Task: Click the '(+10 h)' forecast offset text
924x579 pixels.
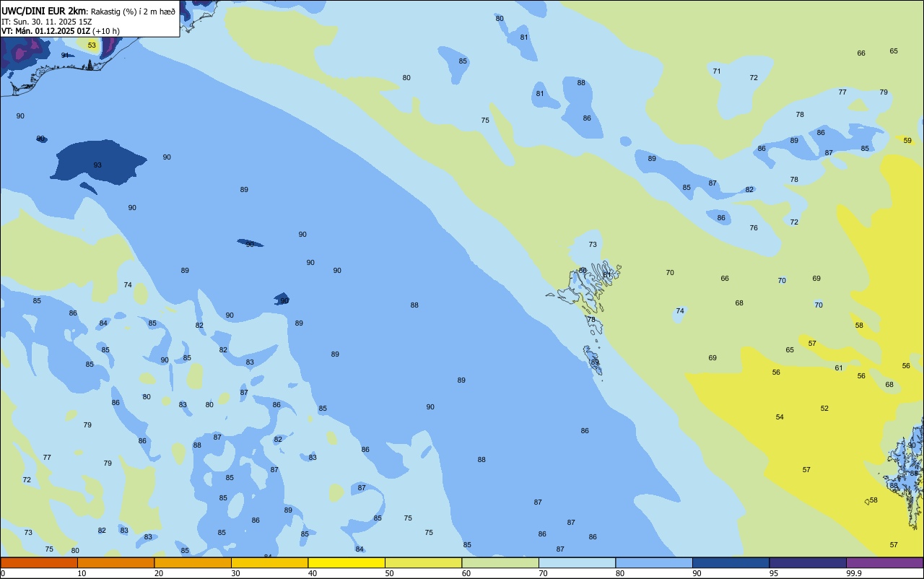Action: (x=106, y=31)
